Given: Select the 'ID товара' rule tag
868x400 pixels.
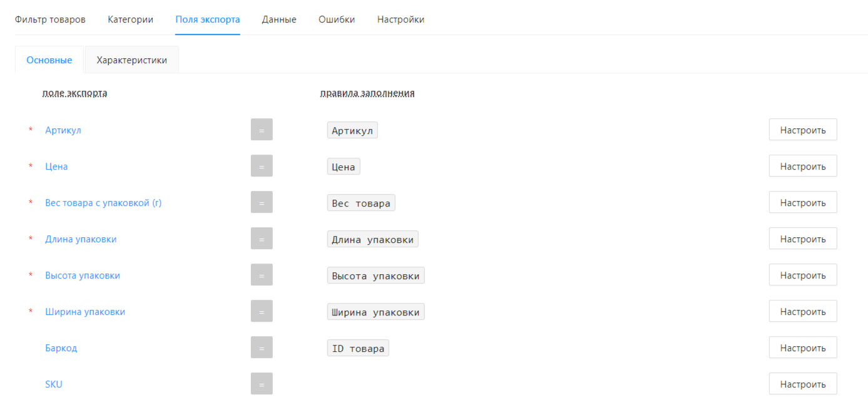Looking at the screenshot, I should tap(358, 348).
